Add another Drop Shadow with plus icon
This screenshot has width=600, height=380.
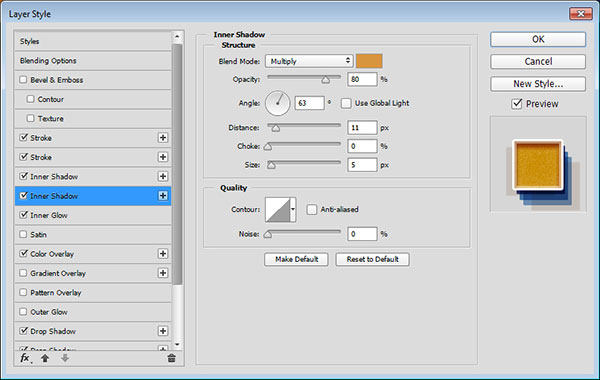pos(163,331)
